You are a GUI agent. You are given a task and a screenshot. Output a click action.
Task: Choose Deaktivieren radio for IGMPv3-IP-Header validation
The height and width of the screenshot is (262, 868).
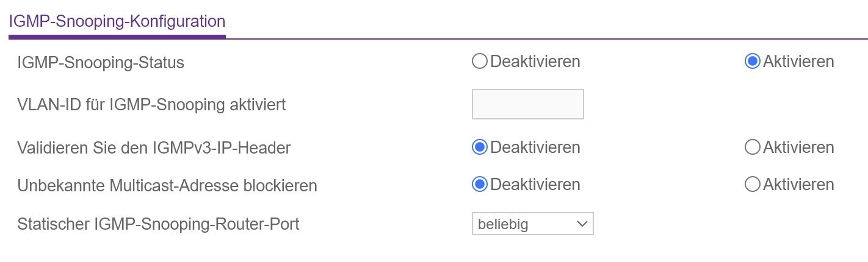pyautogui.click(x=480, y=147)
